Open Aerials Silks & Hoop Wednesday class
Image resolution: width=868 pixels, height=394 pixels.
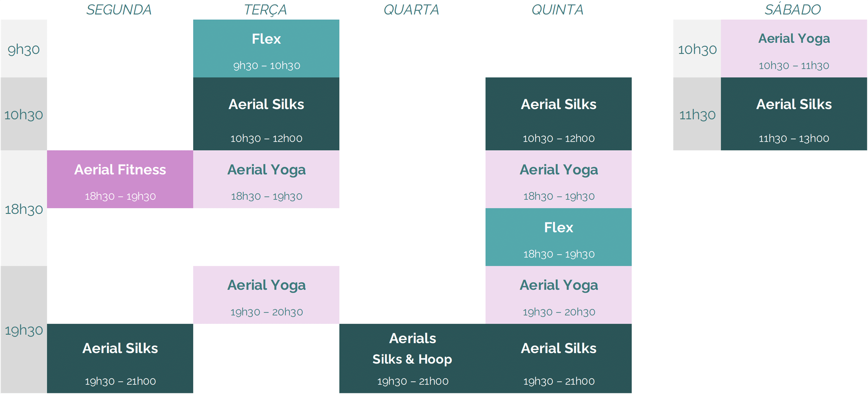pos(412,359)
